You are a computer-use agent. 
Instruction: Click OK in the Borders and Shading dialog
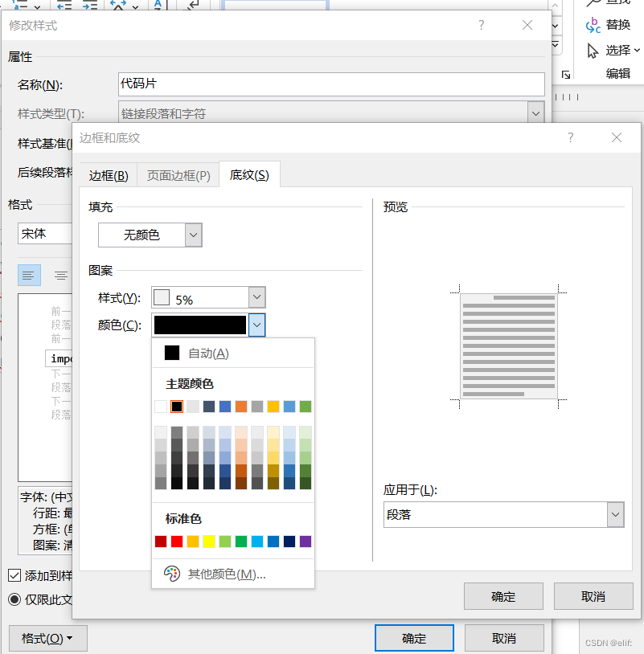coord(503,596)
